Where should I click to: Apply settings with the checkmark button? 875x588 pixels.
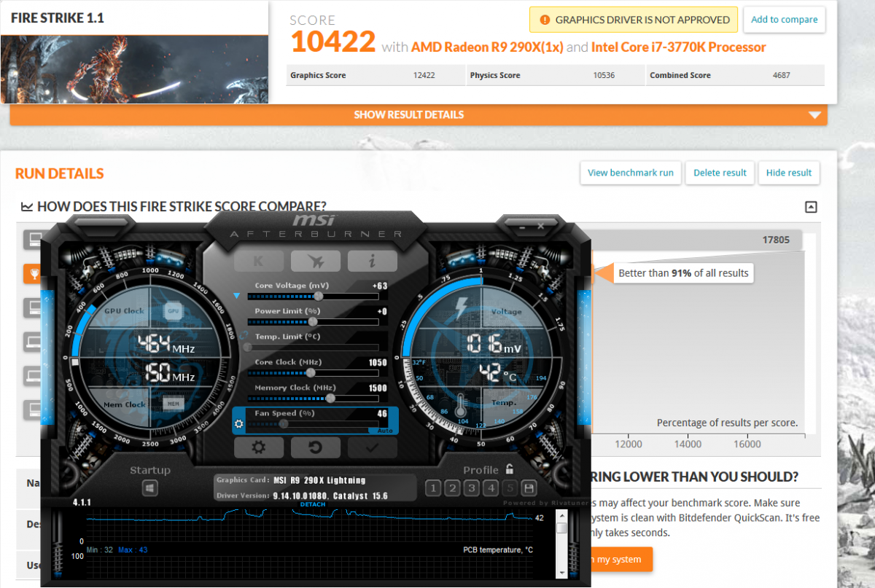pyautogui.click(x=373, y=447)
